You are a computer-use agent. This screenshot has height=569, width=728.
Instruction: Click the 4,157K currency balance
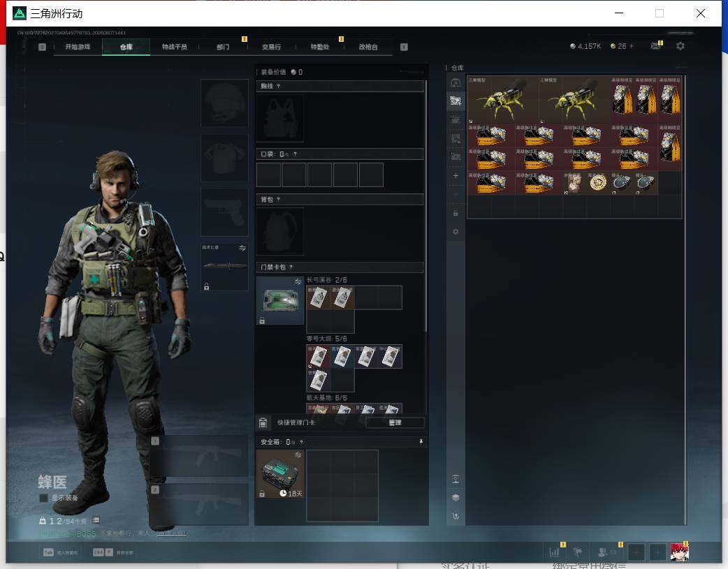(x=585, y=46)
